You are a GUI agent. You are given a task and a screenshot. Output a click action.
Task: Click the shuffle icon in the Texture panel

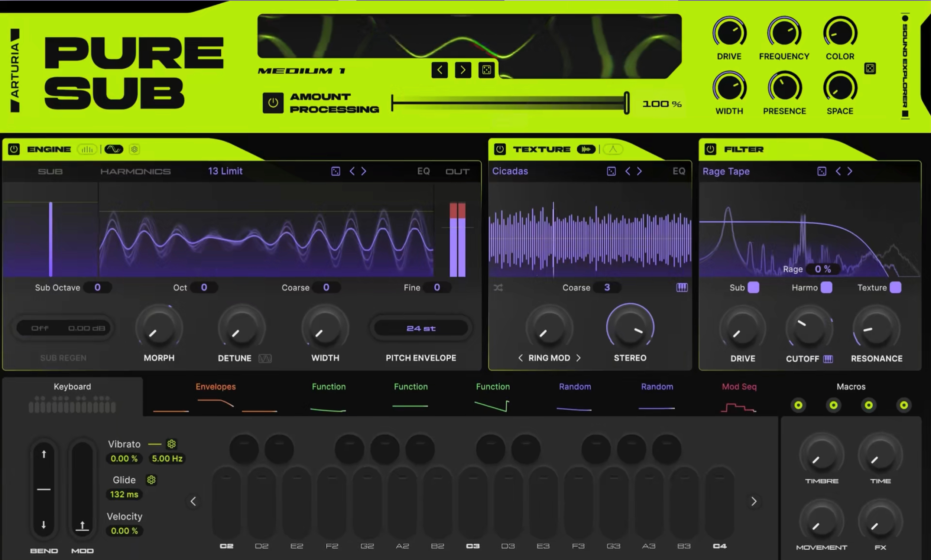pos(498,287)
